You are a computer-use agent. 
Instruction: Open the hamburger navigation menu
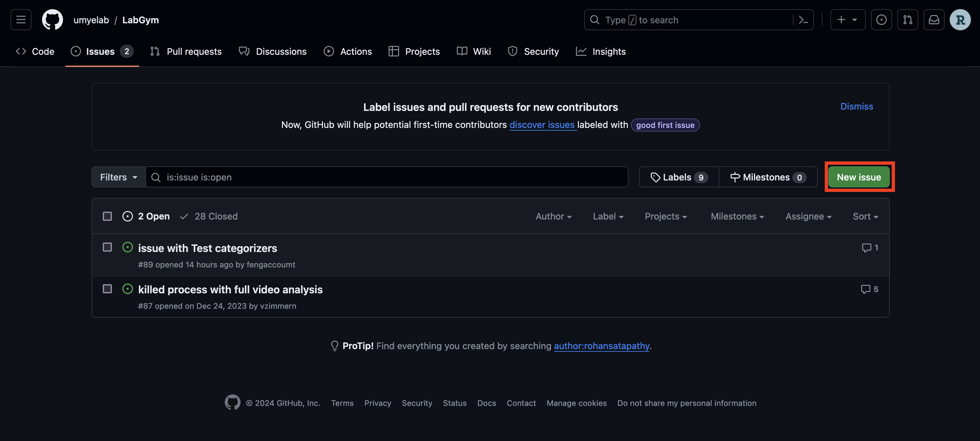21,20
